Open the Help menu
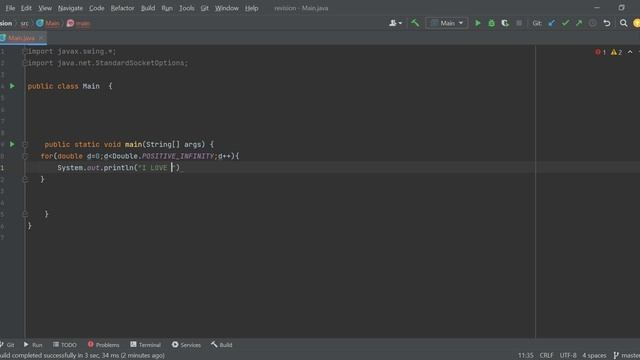This screenshot has height=360, width=640. coord(251,8)
